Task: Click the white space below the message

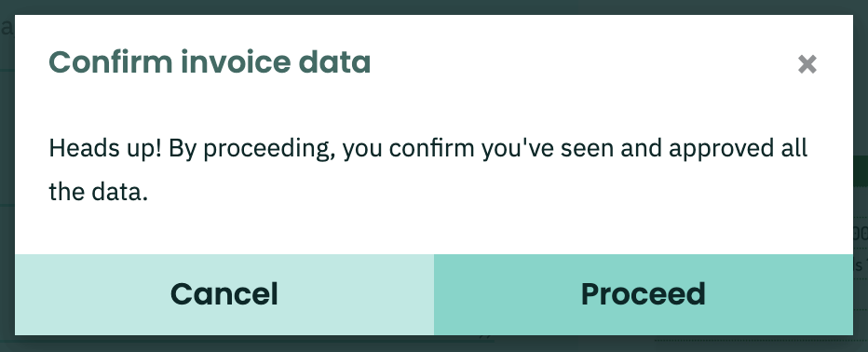Action: tap(434, 230)
